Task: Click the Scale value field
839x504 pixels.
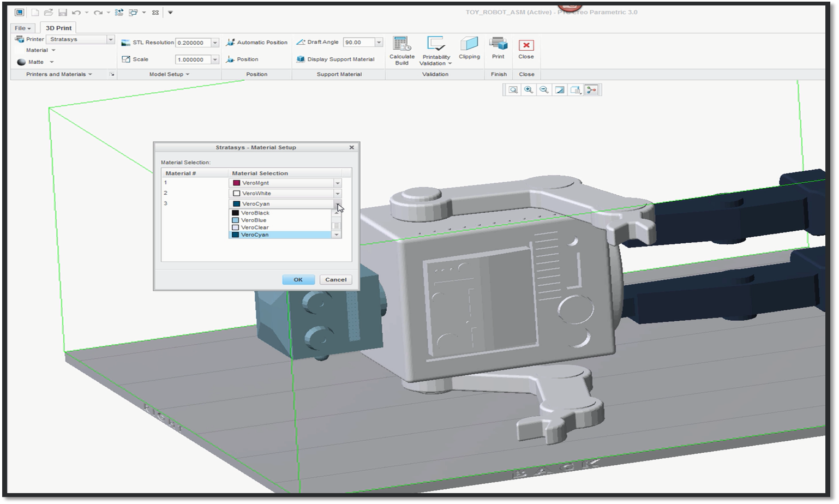Action: click(x=193, y=59)
